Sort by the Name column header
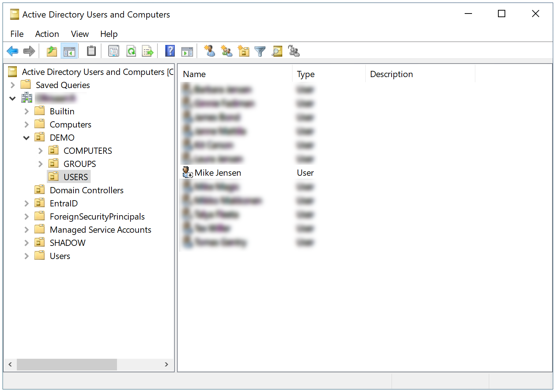555x392 pixels. (235, 74)
